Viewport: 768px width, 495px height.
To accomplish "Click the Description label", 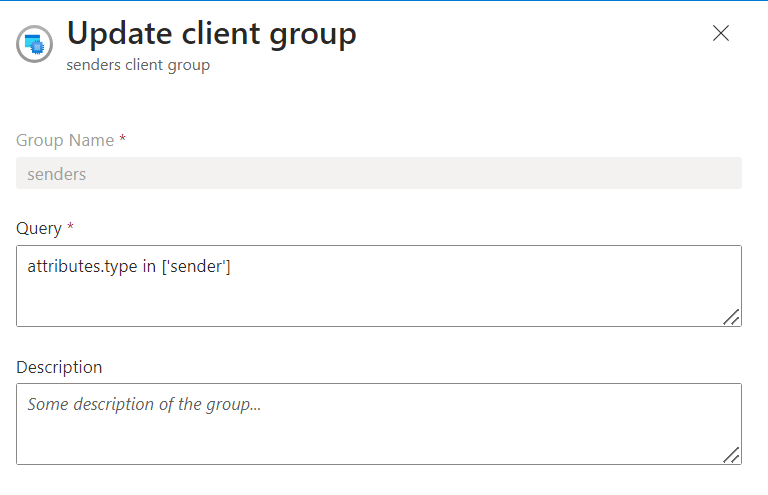I will 59,366.
